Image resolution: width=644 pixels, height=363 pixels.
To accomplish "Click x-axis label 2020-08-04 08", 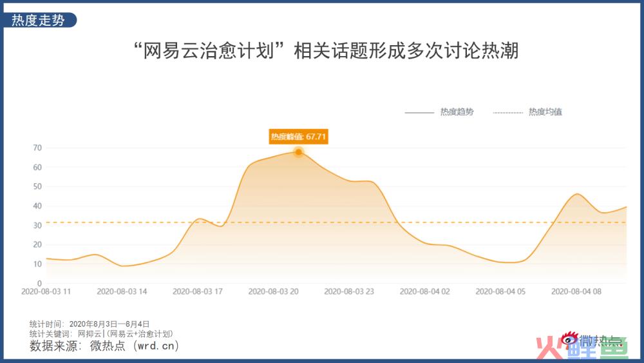I will tap(576, 291).
